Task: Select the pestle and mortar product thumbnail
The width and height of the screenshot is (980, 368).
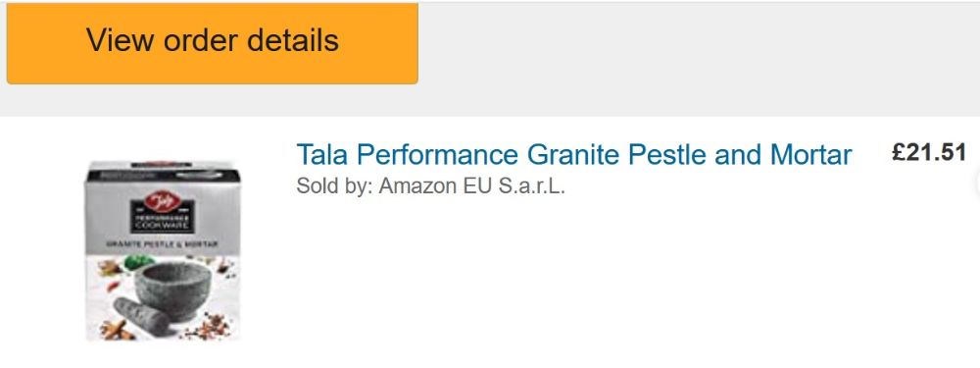Action: [x=163, y=250]
